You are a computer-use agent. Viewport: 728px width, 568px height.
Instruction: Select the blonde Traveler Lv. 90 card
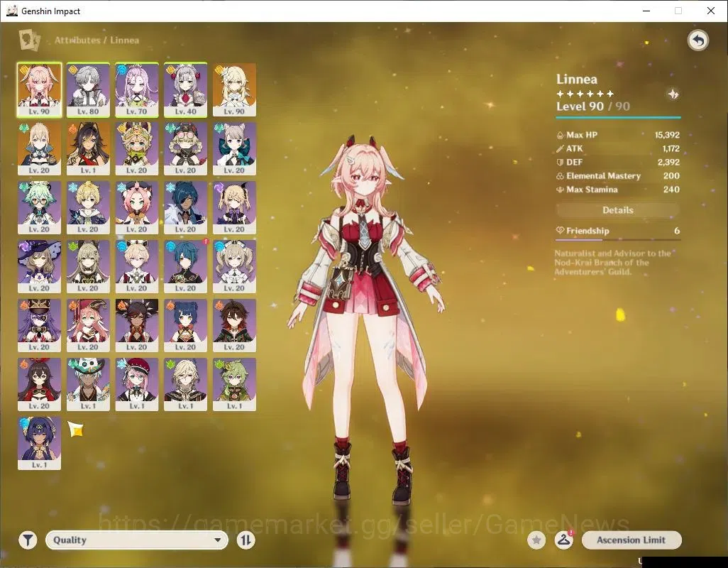[x=234, y=89]
